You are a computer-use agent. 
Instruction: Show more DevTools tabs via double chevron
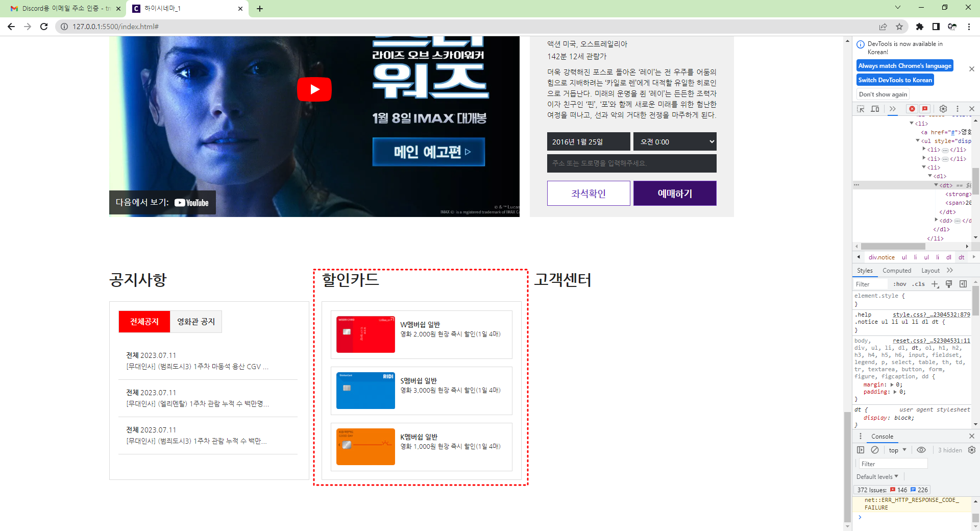(x=893, y=109)
